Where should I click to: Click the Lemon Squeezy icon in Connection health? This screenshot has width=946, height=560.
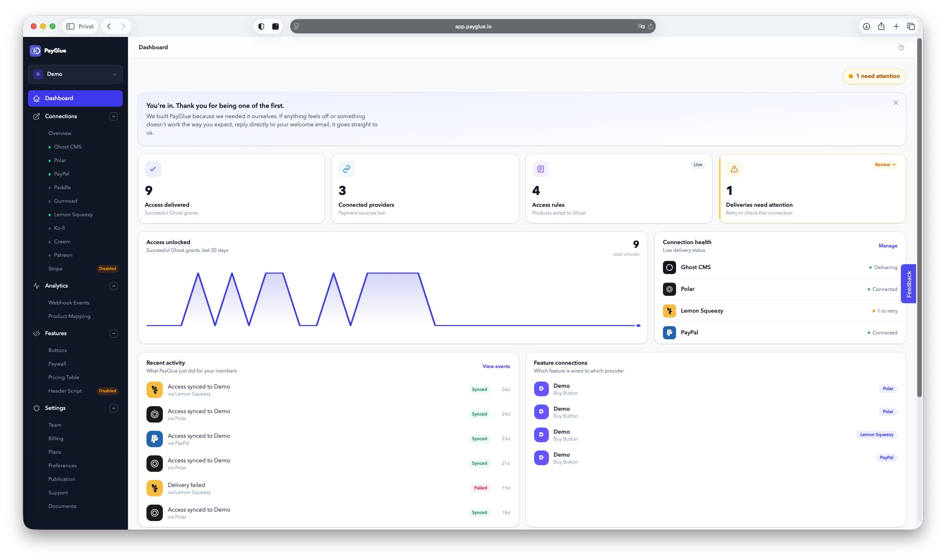coord(670,311)
